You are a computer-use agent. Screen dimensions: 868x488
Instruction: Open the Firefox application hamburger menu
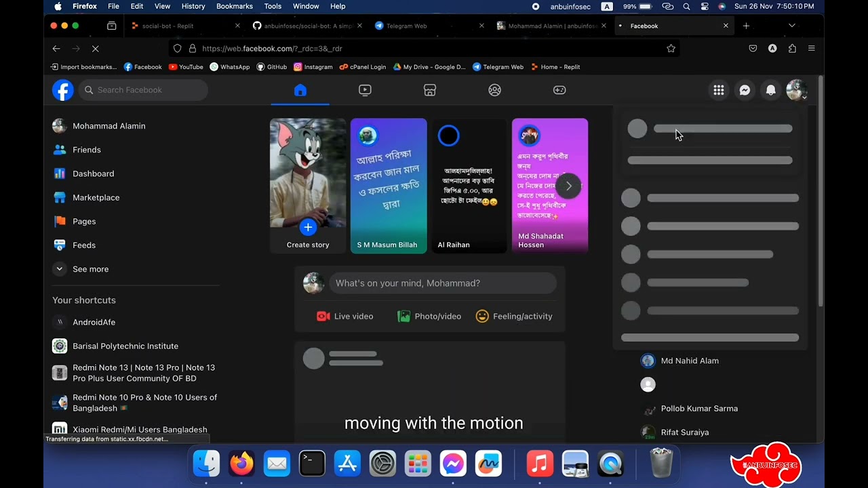tap(811, 49)
